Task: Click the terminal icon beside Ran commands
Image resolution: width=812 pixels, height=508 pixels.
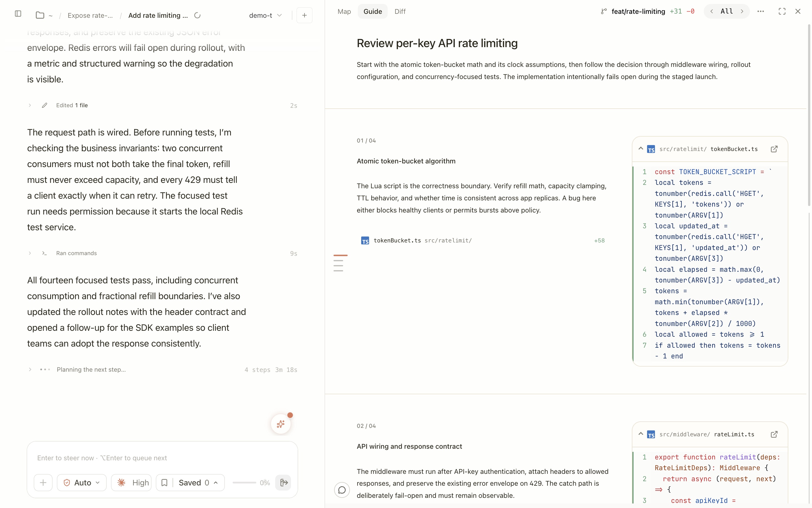Action: [x=44, y=253]
